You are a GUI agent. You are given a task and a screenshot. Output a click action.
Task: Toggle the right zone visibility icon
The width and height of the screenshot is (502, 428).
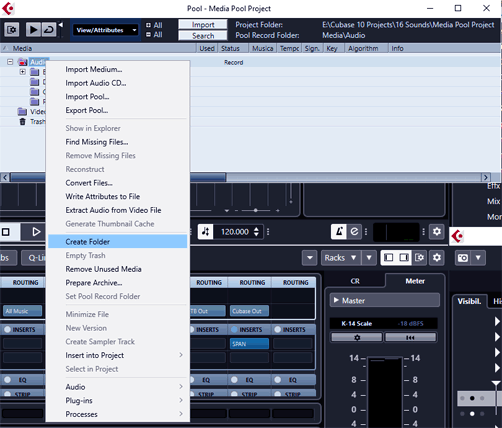click(404, 258)
